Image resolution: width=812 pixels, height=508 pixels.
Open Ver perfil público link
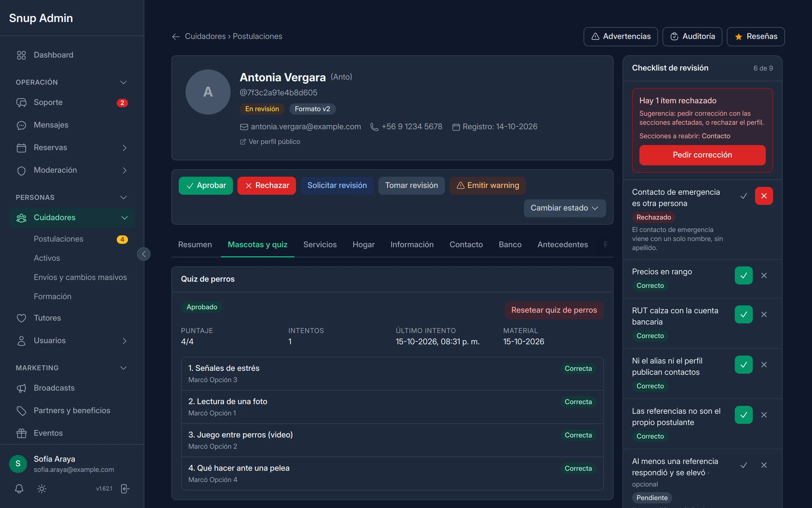[x=270, y=142]
